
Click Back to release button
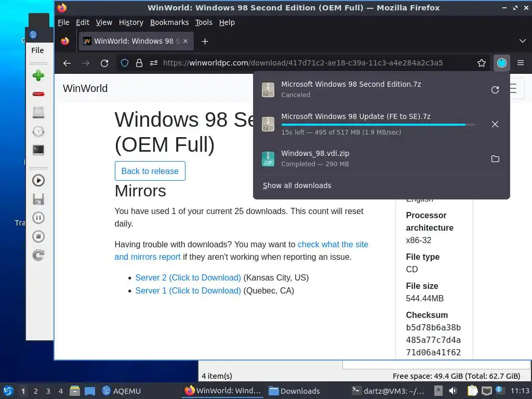click(x=150, y=171)
